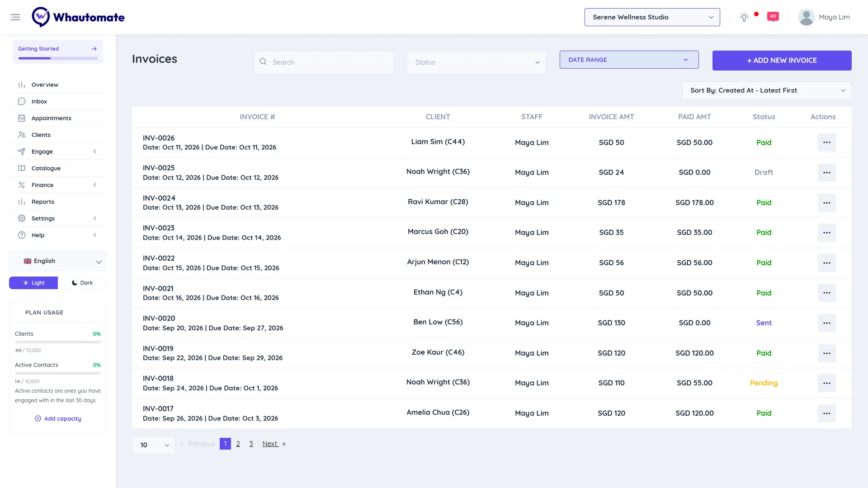Image resolution: width=868 pixels, height=488 pixels.
Task: Click the Whautomate logo
Action: [78, 17]
